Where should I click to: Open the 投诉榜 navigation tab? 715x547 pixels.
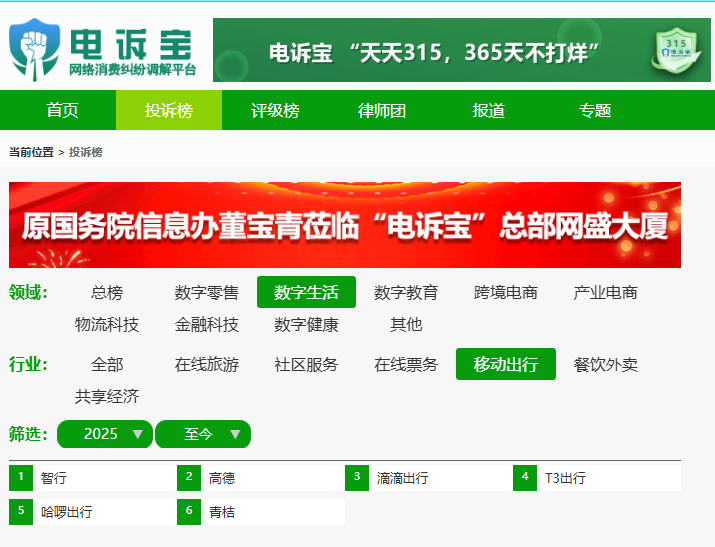pyautogui.click(x=169, y=110)
